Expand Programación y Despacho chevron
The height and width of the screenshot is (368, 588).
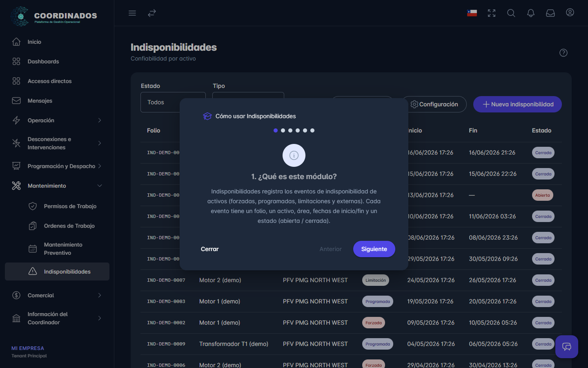point(100,166)
